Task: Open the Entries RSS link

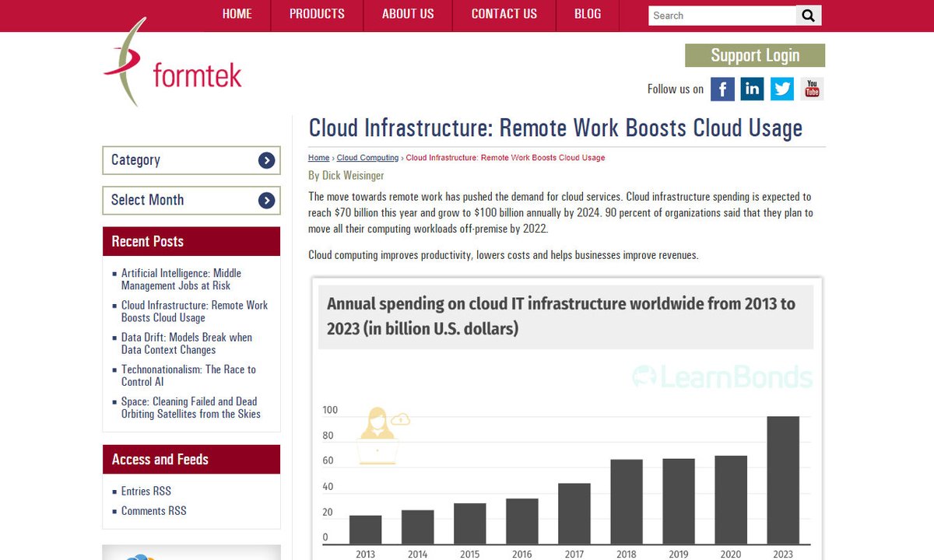Action: point(146,491)
